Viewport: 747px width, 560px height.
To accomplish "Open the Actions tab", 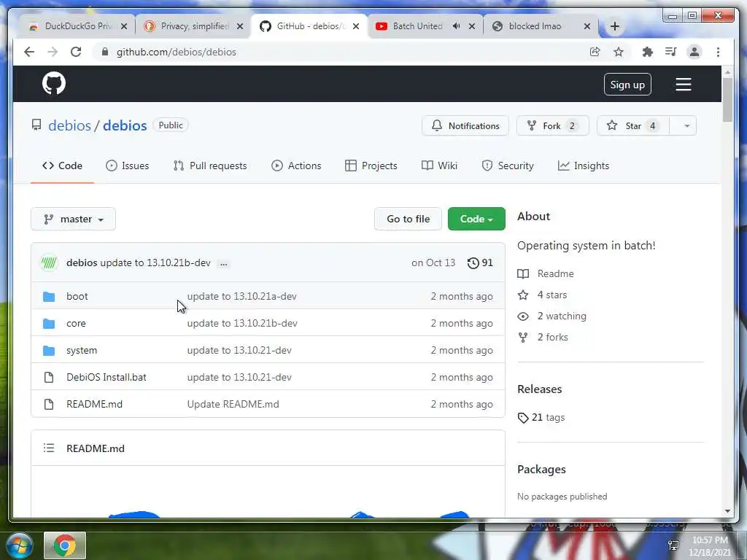I will (296, 166).
